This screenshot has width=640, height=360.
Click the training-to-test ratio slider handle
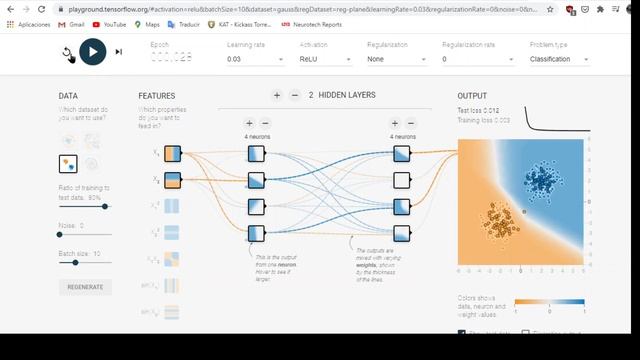click(105, 207)
